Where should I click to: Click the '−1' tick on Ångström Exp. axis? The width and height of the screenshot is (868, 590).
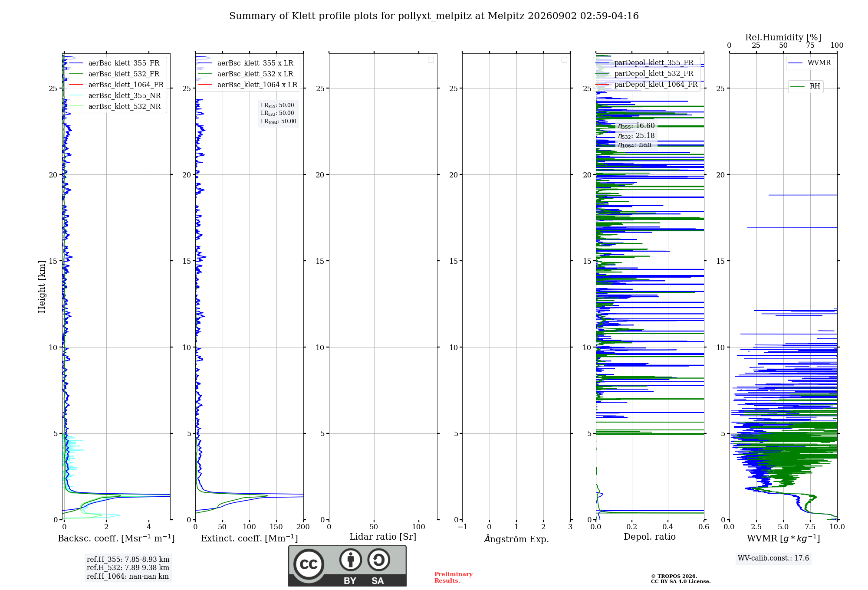(x=463, y=527)
